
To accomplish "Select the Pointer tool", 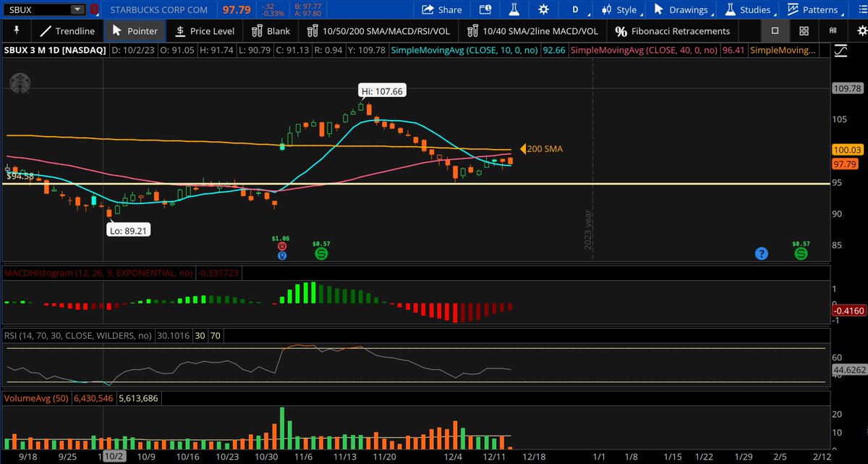I will click(x=135, y=31).
